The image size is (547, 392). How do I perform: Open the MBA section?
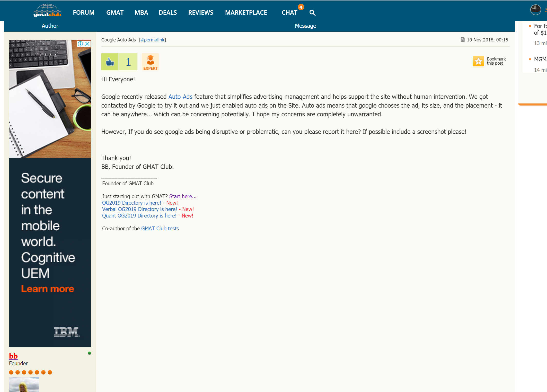click(141, 12)
